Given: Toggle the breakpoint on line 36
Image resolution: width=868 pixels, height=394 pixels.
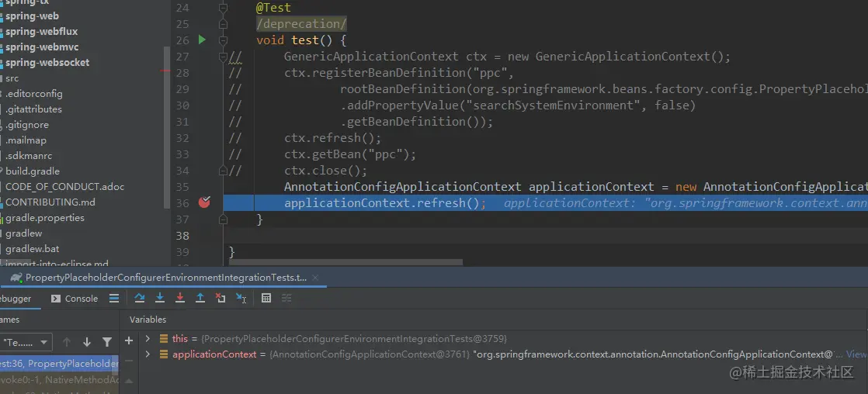Looking at the screenshot, I should tap(204, 202).
